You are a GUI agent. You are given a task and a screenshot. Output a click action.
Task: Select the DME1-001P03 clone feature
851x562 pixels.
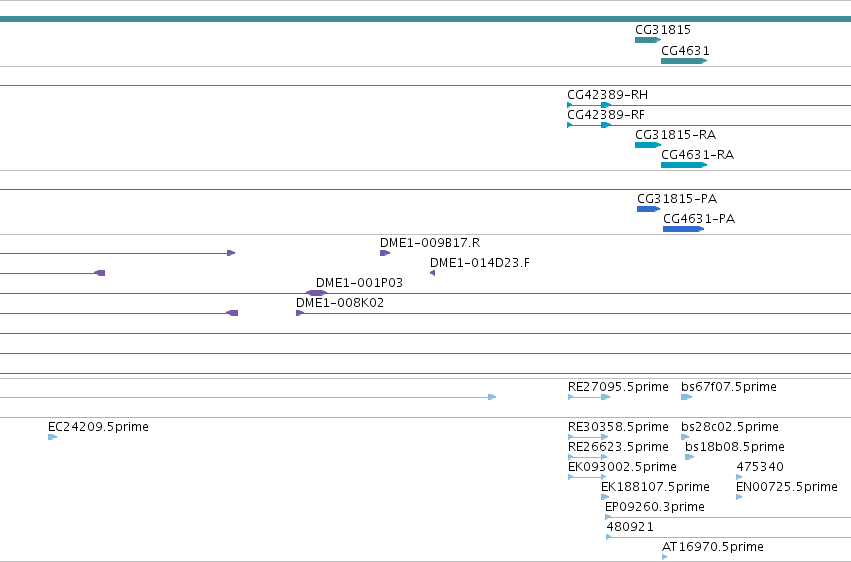click(x=359, y=283)
